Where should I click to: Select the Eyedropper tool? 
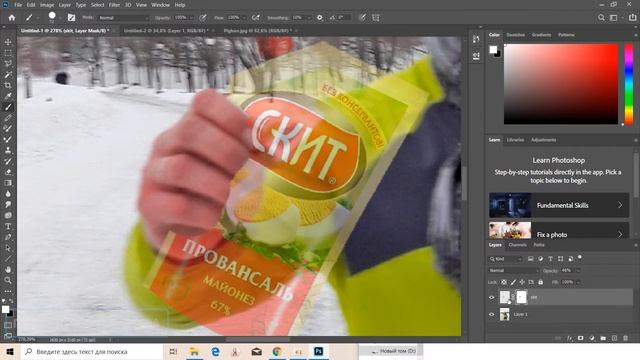(x=8, y=96)
